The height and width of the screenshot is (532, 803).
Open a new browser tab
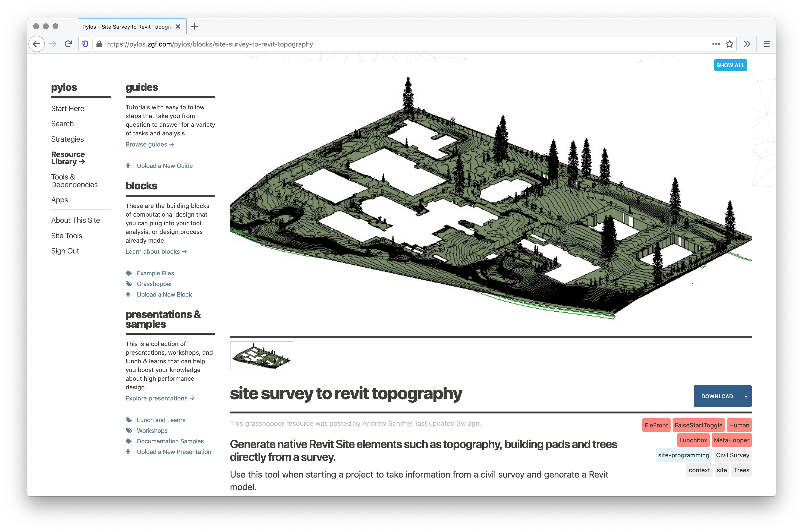point(194,27)
